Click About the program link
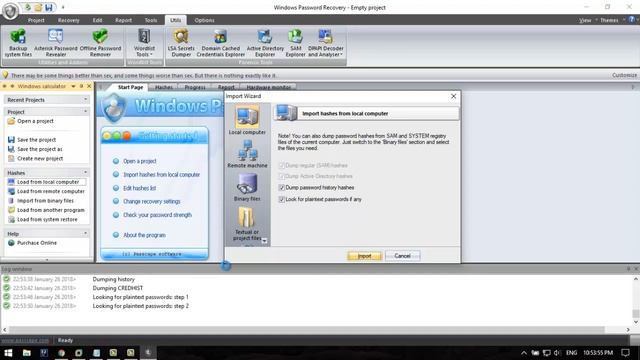640x360 pixels. click(144, 235)
